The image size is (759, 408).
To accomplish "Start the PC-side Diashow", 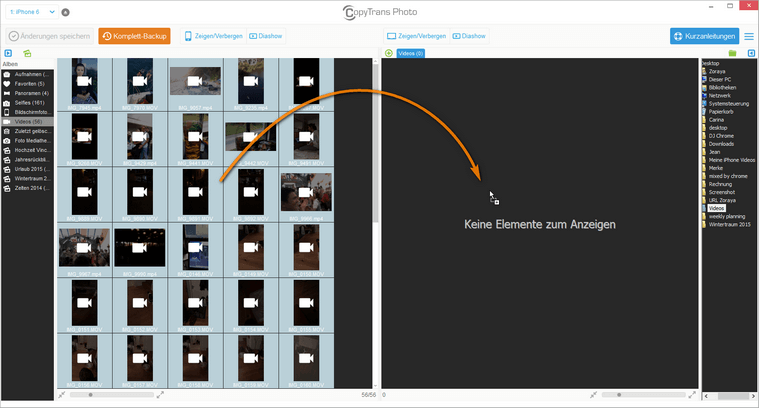I will point(469,36).
